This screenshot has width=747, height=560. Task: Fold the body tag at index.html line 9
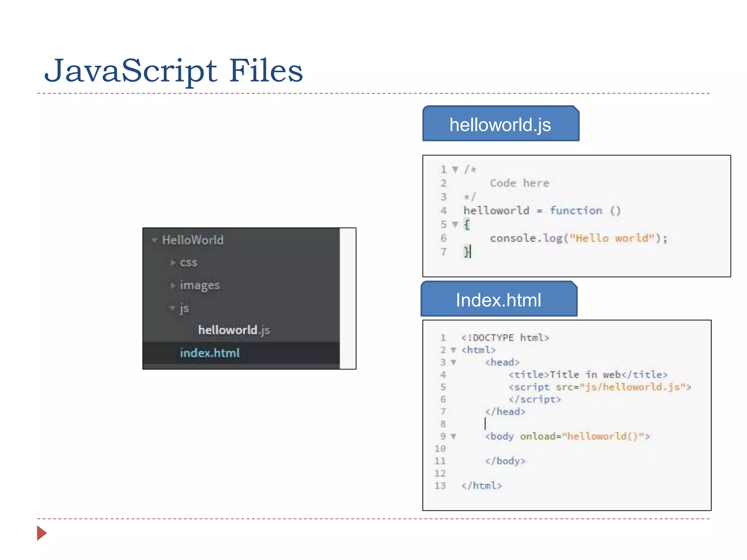(453, 436)
